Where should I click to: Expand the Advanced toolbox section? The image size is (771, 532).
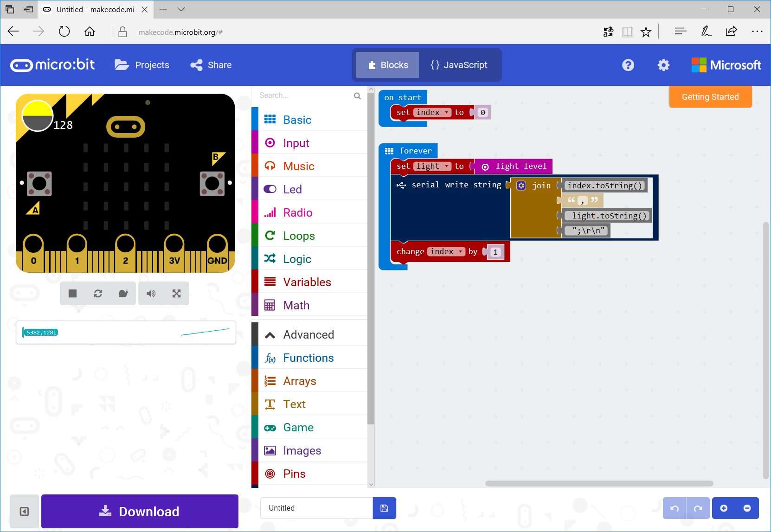pos(308,334)
